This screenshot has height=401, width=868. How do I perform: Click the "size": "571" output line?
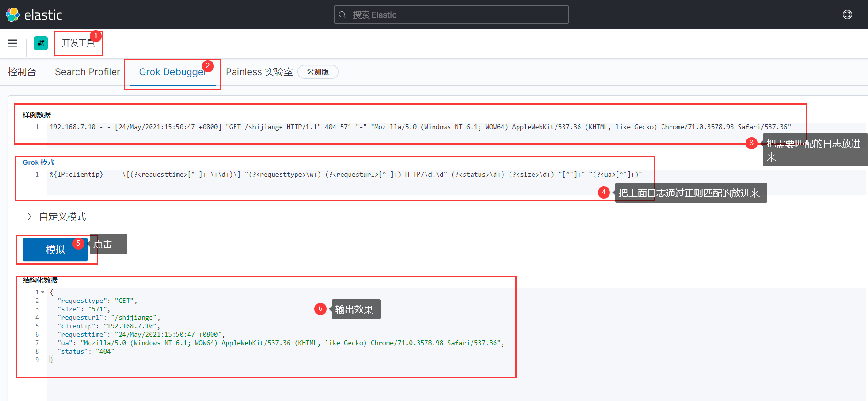[x=84, y=309]
